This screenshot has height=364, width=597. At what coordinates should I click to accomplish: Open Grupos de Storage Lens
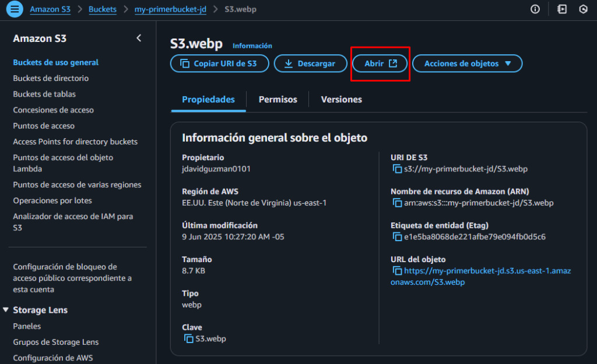(56, 342)
